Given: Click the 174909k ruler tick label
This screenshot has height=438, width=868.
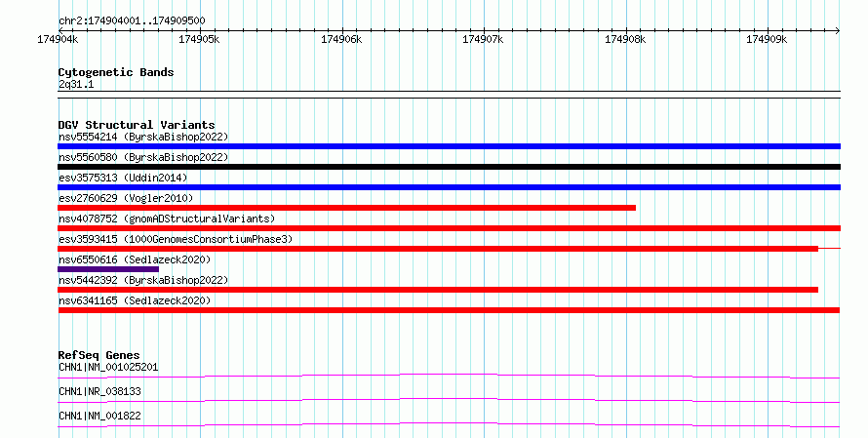Looking at the screenshot, I should point(767,39).
